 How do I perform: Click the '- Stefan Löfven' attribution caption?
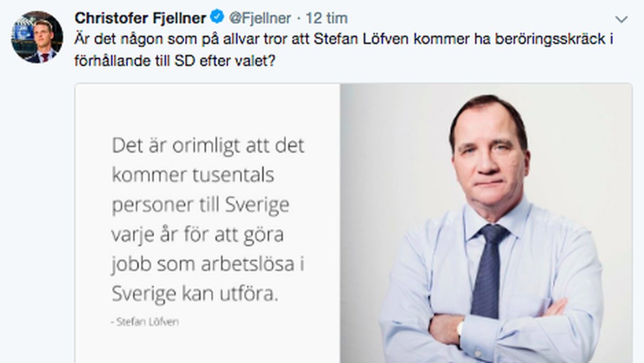click(x=144, y=322)
